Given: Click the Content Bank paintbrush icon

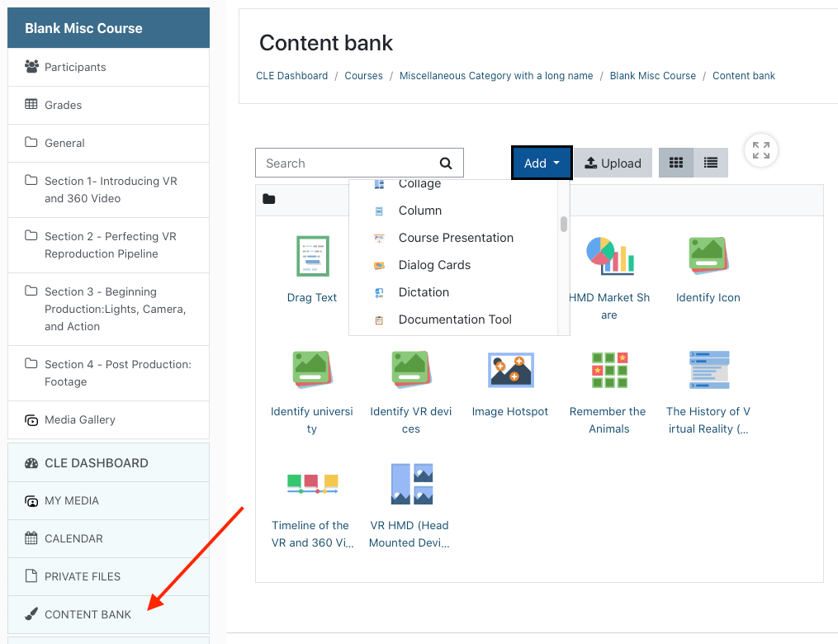Looking at the screenshot, I should (x=31, y=614).
